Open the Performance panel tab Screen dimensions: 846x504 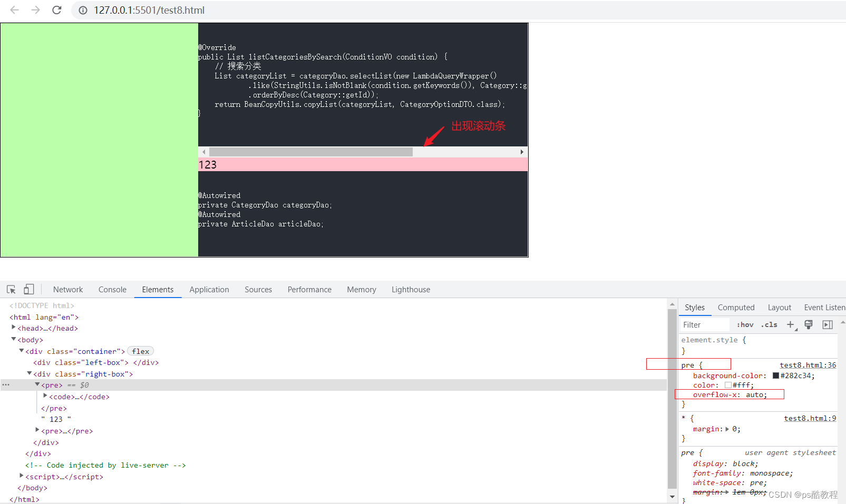pyautogui.click(x=309, y=290)
